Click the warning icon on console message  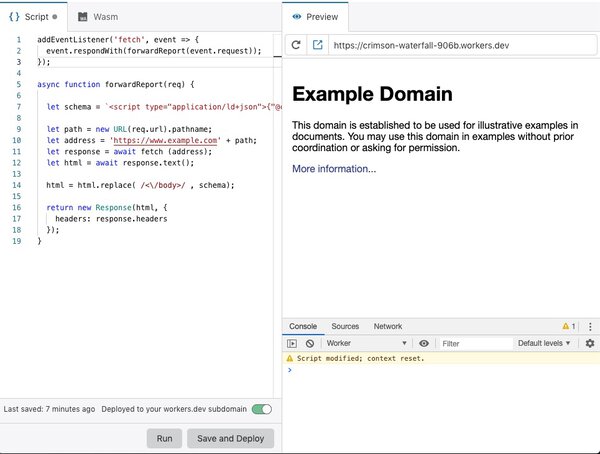(x=290, y=359)
